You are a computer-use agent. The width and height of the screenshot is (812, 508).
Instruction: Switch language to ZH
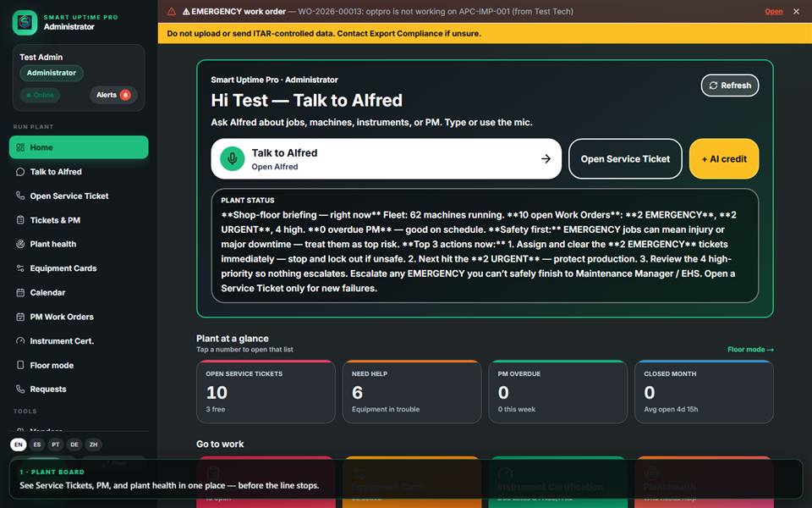tap(93, 444)
